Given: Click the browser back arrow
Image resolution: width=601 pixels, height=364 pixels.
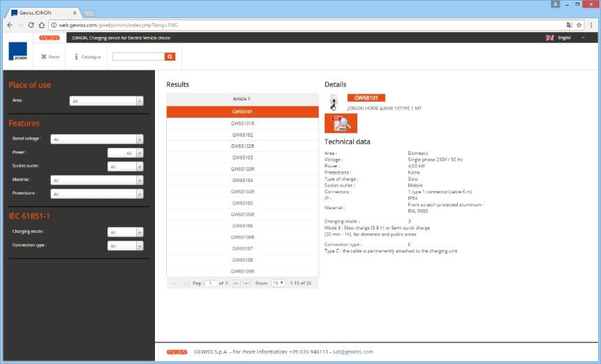Looking at the screenshot, I should click(x=10, y=25).
